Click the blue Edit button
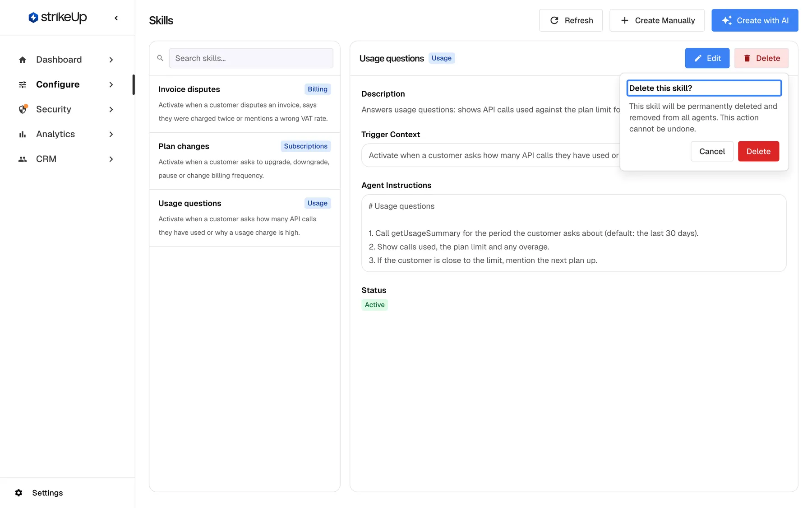The width and height of the screenshot is (812, 508). 707,58
